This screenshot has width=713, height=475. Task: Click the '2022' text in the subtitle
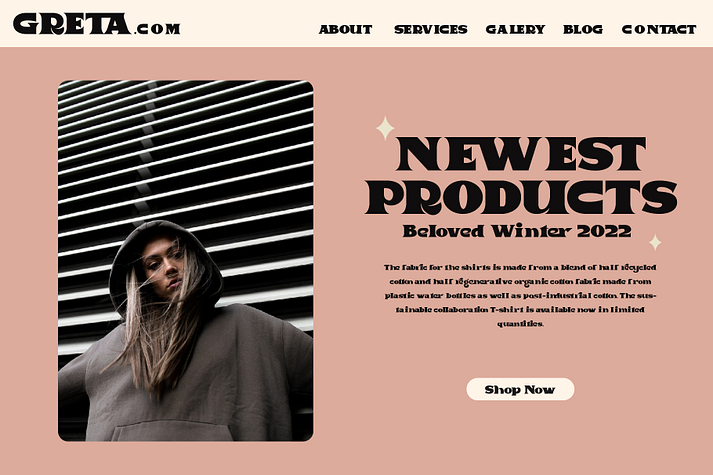pyautogui.click(x=604, y=231)
